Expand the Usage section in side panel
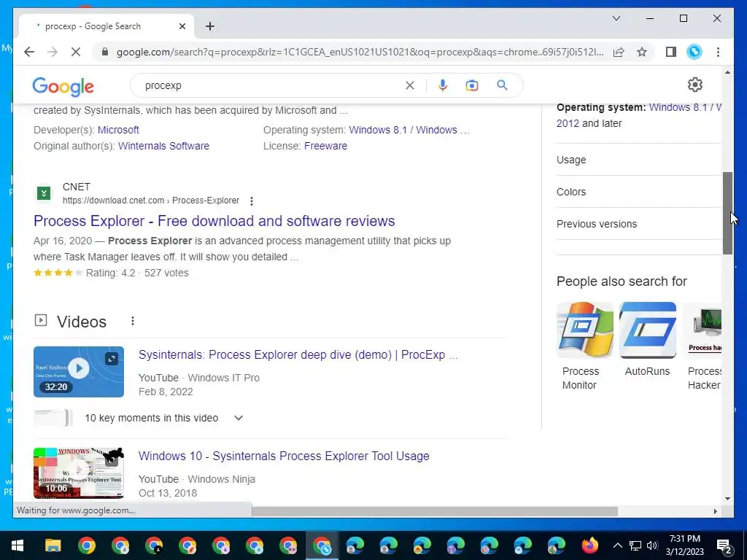Viewport: 747px width, 560px height. pyautogui.click(x=638, y=160)
